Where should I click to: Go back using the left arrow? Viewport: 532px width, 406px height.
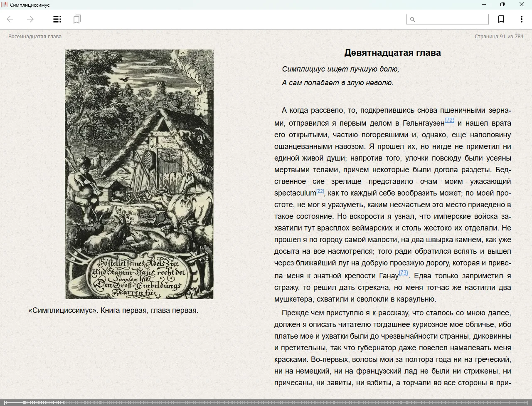(x=10, y=19)
